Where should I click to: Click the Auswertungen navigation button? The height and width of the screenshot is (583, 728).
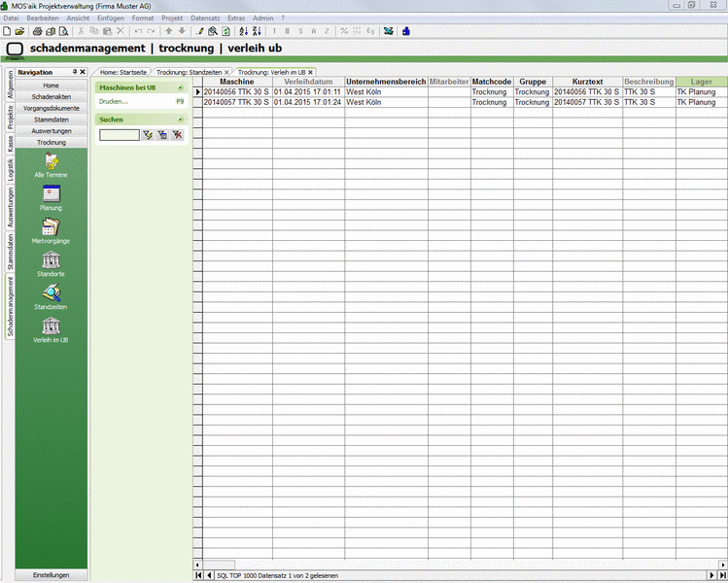[x=52, y=131]
